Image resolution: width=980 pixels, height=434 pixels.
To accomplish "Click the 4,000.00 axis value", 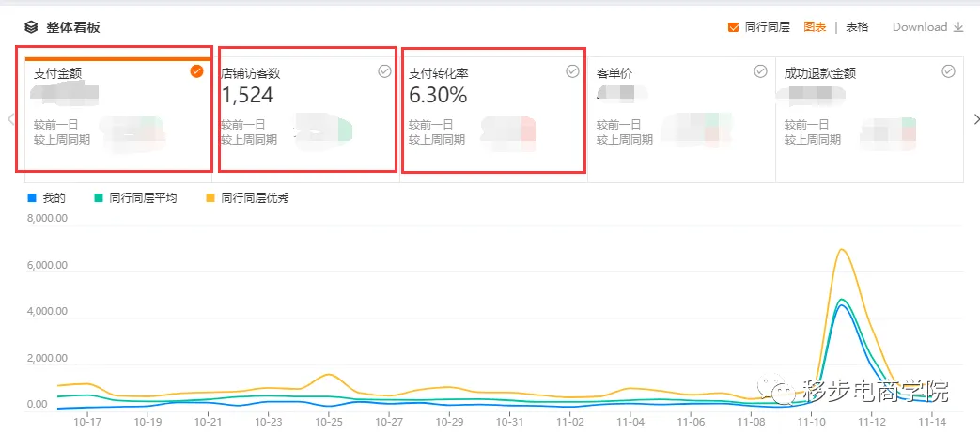I will tap(48, 312).
